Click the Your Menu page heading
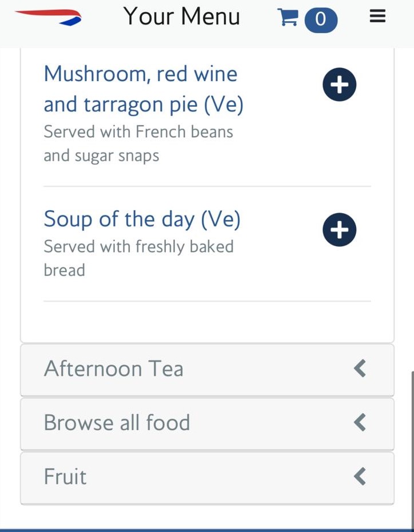 pos(181,17)
